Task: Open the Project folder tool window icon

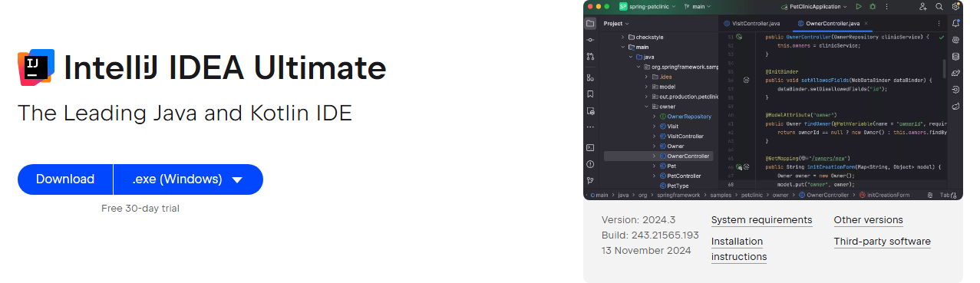Action: (x=590, y=23)
